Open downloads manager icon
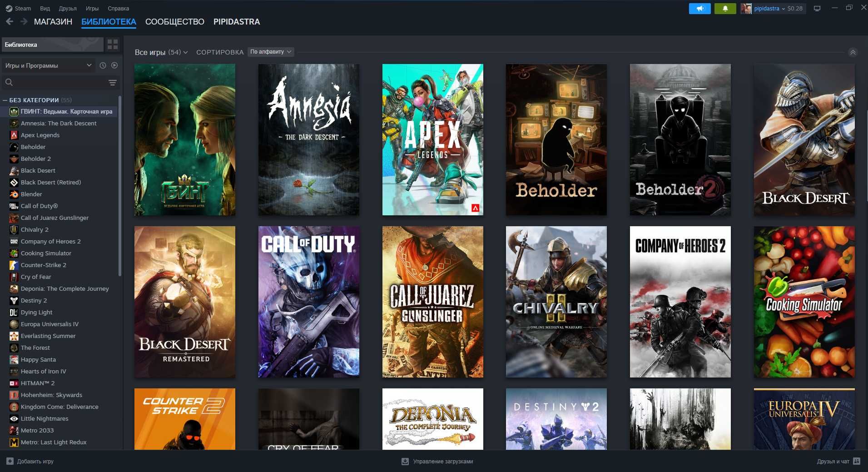 (405, 461)
